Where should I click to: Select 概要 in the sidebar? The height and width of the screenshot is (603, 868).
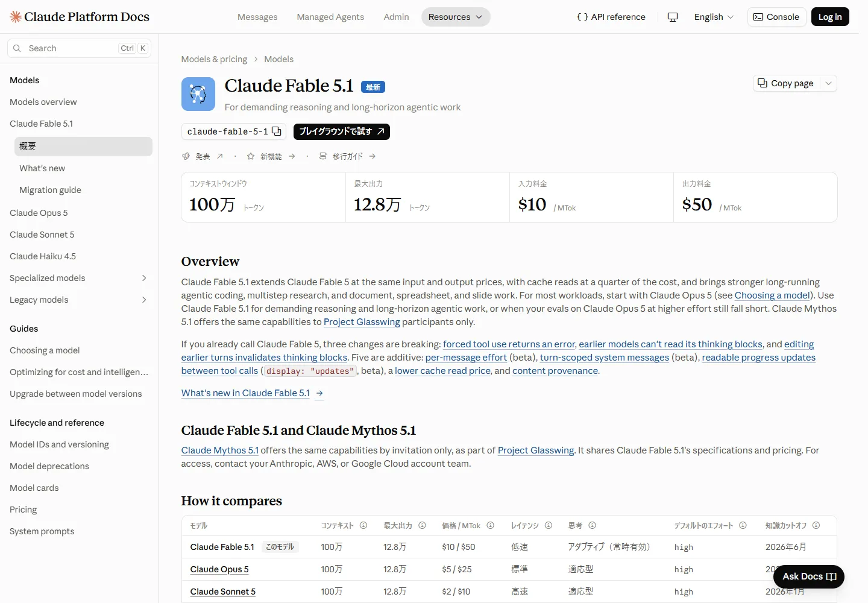click(83, 147)
